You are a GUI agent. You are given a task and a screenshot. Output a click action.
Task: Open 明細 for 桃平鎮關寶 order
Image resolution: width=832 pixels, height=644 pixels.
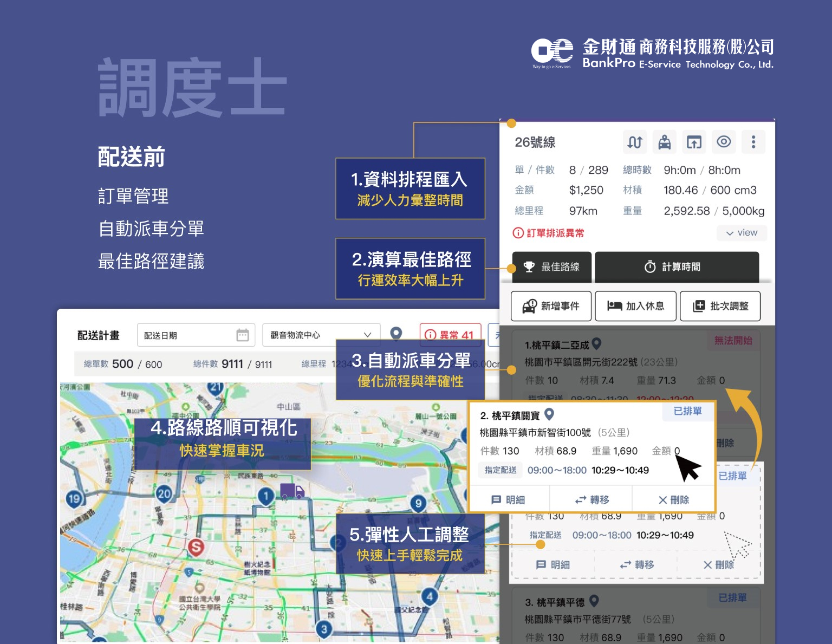pos(508,499)
